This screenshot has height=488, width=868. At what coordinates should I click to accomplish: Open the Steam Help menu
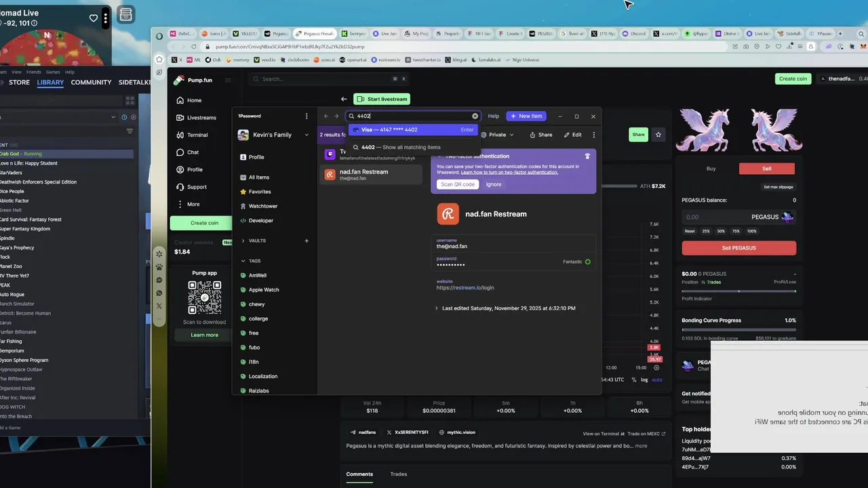[x=70, y=72]
